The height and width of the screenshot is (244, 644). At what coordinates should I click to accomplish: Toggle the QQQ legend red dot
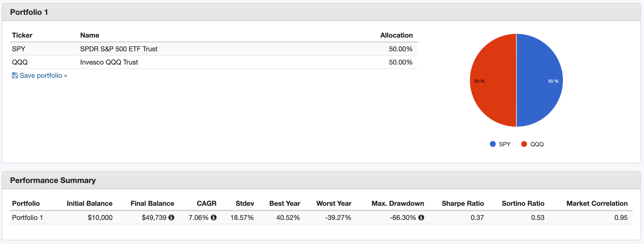(x=524, y=144)
